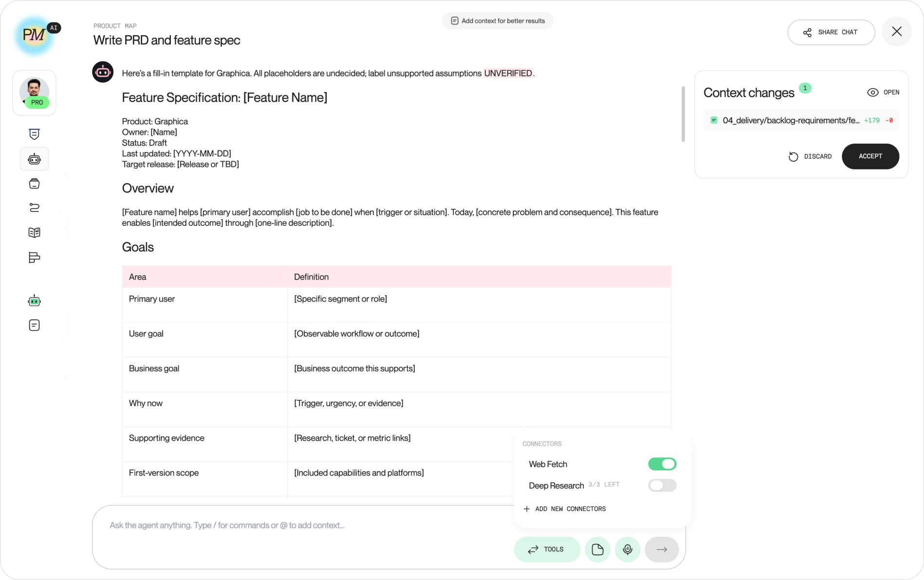The height and width of the screenshot is (580, 924).
Task: Select the 04_delivery/backlog-requirements file row
Action: click(801, 120)
